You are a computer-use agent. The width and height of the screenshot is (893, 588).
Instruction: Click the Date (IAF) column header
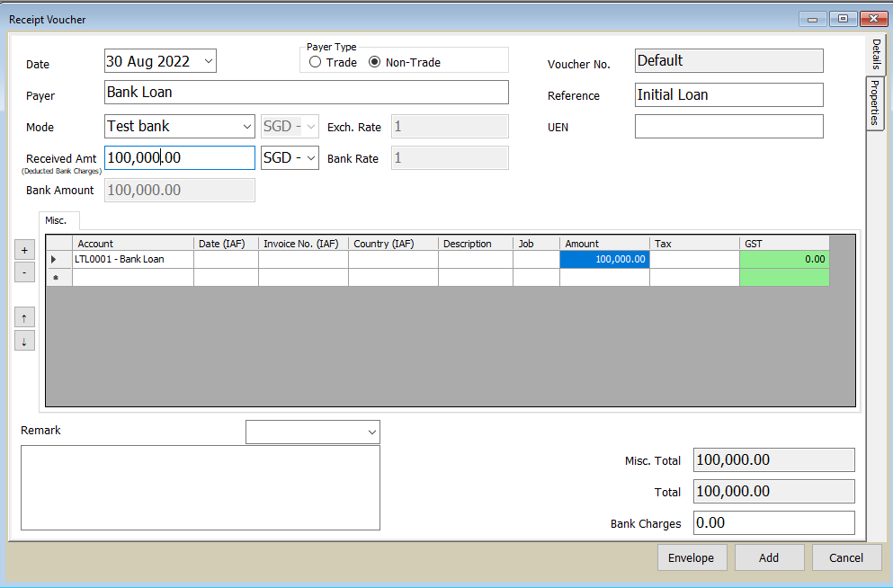[x=226, y=244]
